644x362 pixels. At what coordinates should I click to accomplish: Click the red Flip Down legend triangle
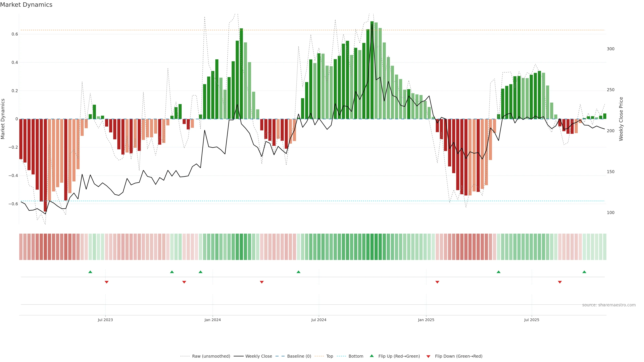[428, 356]
